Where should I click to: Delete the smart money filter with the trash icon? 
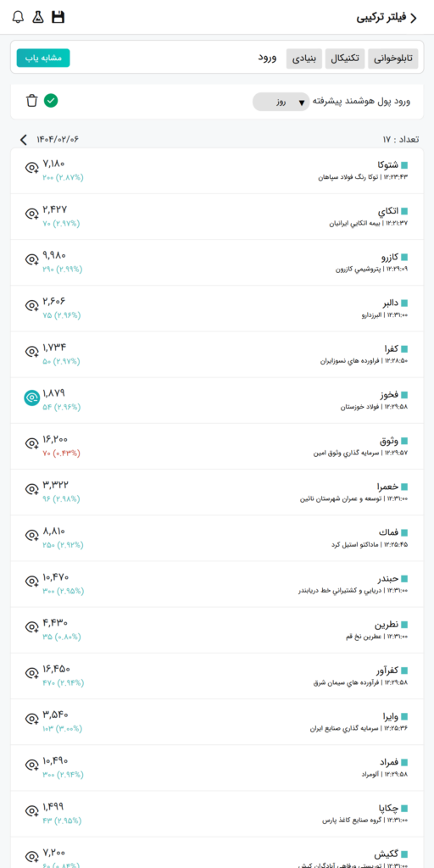(x=31, y=101)
